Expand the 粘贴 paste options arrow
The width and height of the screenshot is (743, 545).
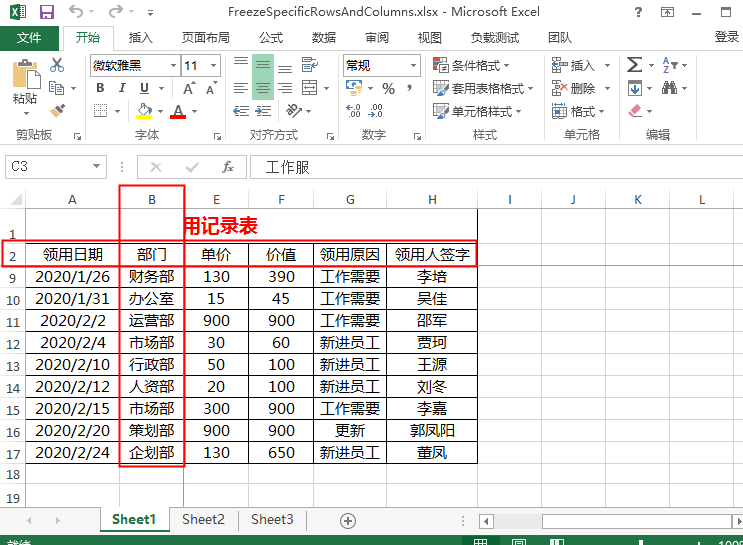(x=26, y=113)
